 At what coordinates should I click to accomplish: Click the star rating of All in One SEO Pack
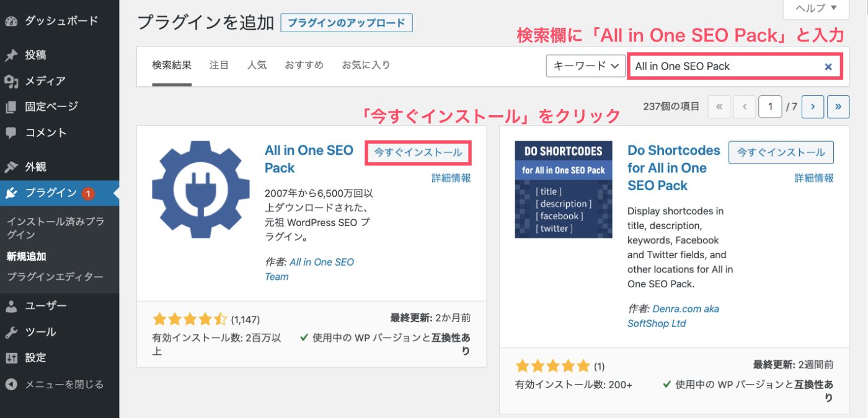click(190, 320)
